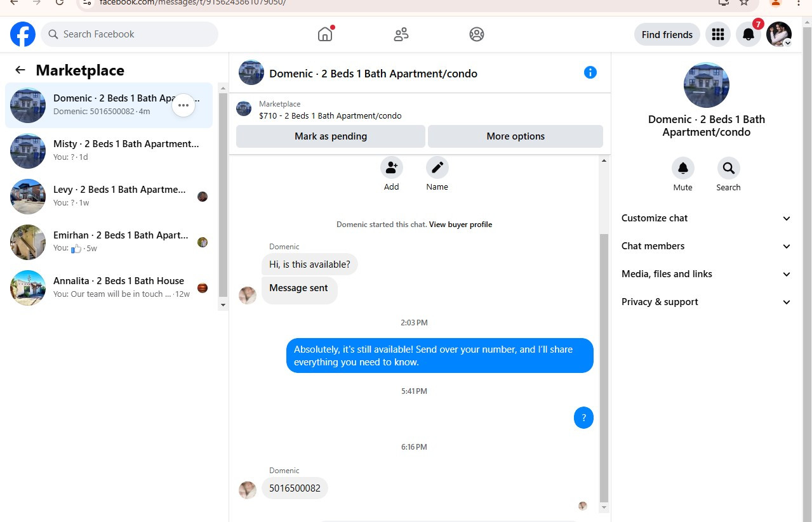Screen dimensions: 812x522
Task: Open the Annalita 2 Beds 1 Bath House conversation
Action: click(x=109, y=288)
